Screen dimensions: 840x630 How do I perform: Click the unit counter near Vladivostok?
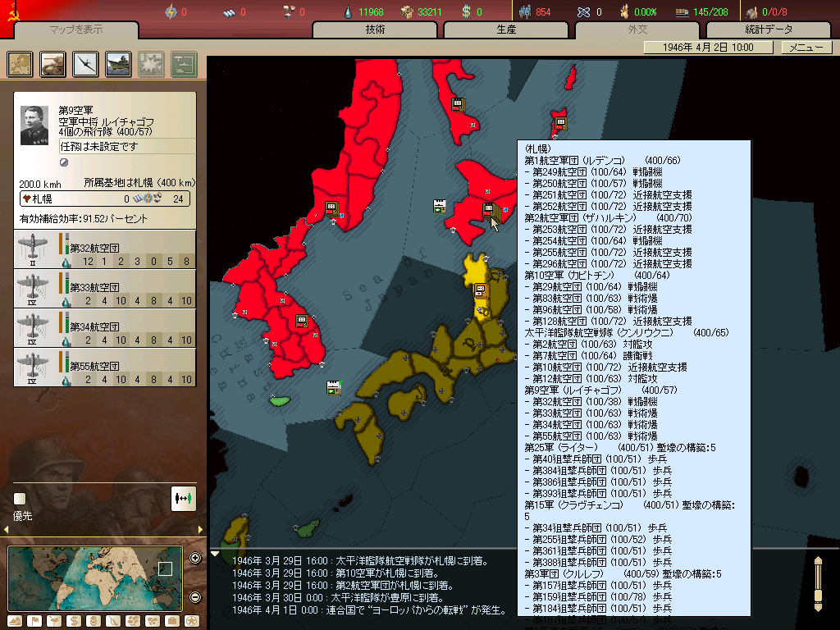pos(331,208)
